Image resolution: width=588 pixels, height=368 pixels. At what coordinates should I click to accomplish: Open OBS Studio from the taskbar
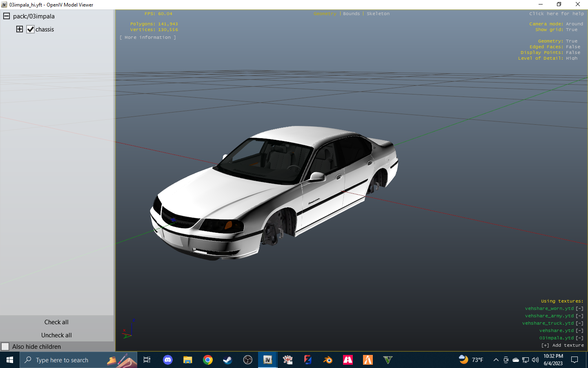[248, 360]
